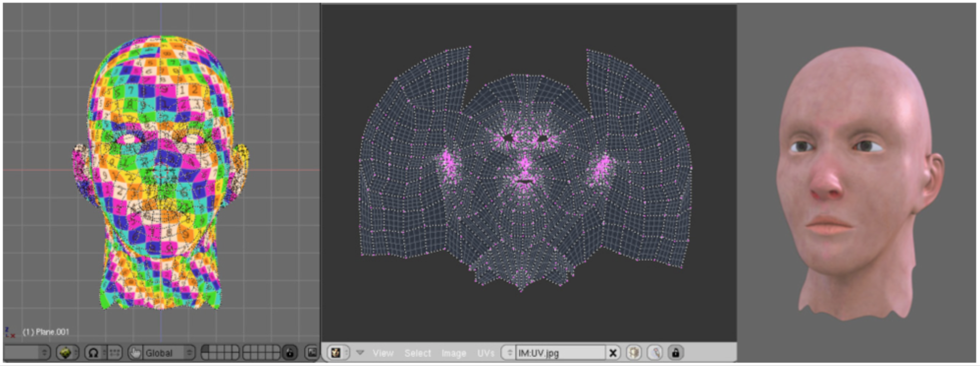Enable texture painting with the pencil icon

point(655,353)
